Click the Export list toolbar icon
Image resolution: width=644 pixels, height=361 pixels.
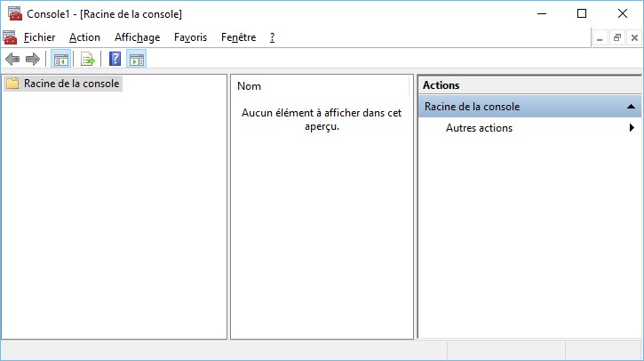(x=87, y=60)
